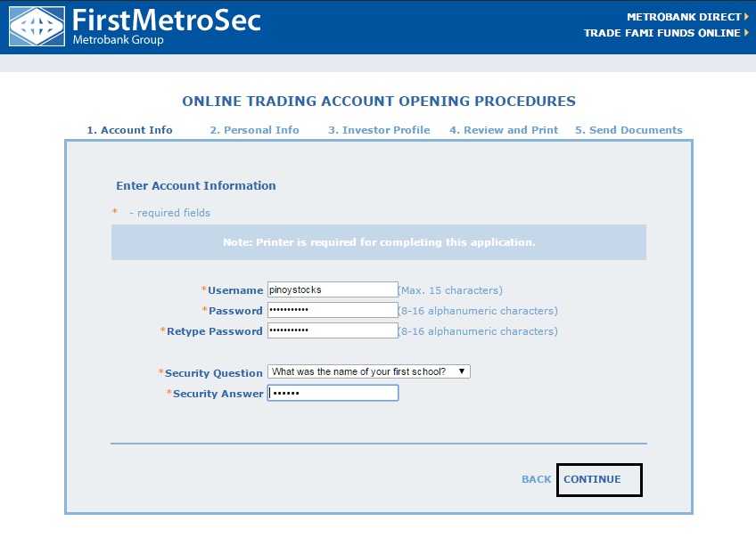Screen dimensions: 756x546
Task: Click the Account Info step label
Action: [129, 129]
